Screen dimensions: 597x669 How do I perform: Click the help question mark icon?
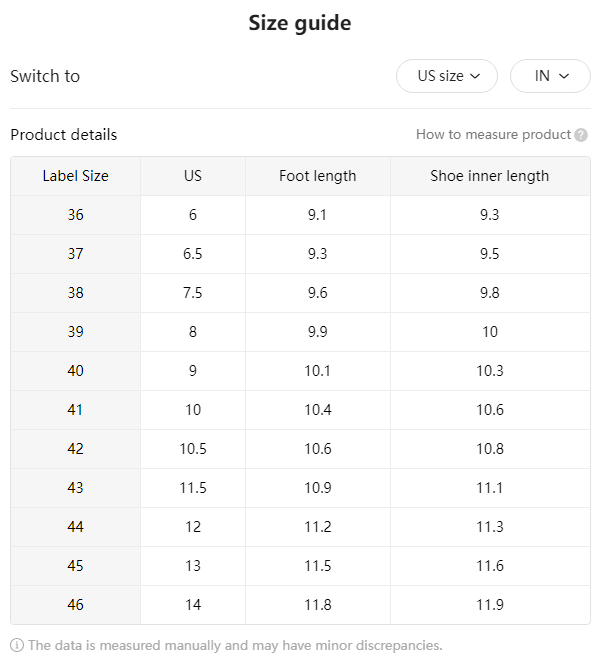[x=581, y=135]
